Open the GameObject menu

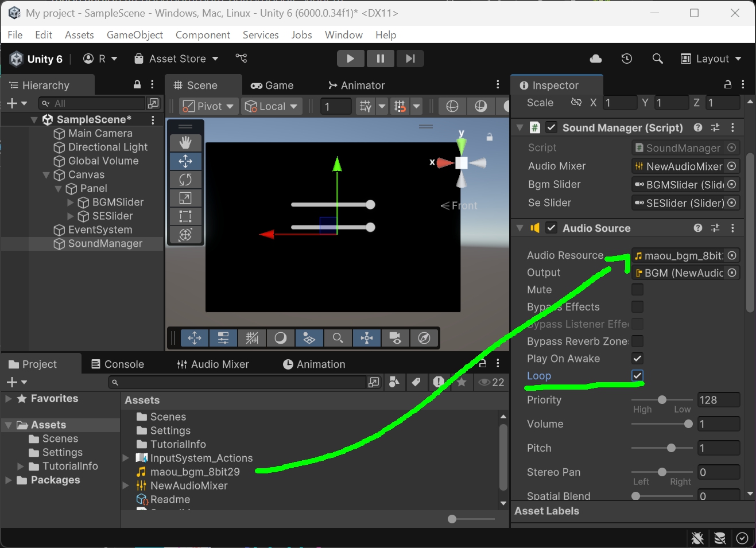135,35
